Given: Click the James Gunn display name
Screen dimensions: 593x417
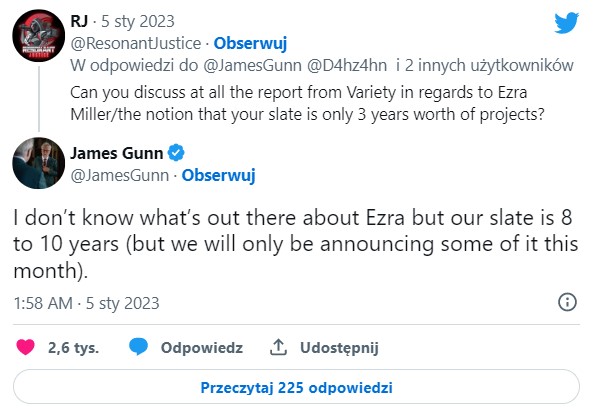Looking at the screenshot, I should pos(116,153).
